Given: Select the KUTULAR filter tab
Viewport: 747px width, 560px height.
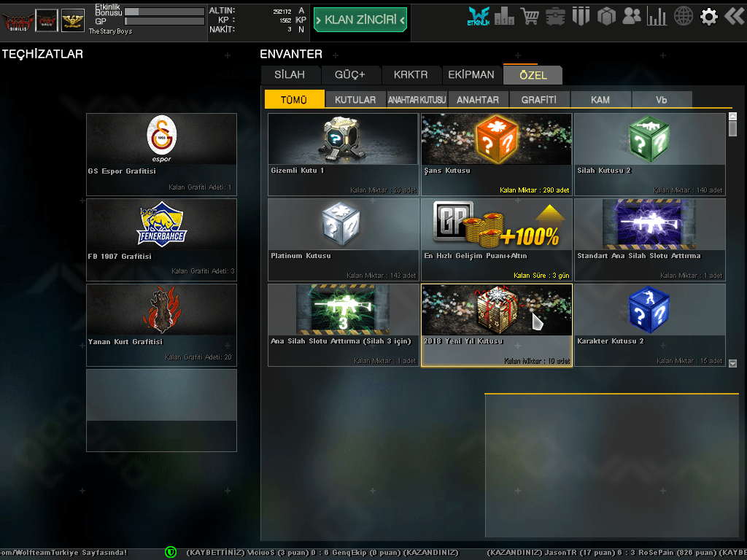Looking at the screenshot, I should [355, 99].
